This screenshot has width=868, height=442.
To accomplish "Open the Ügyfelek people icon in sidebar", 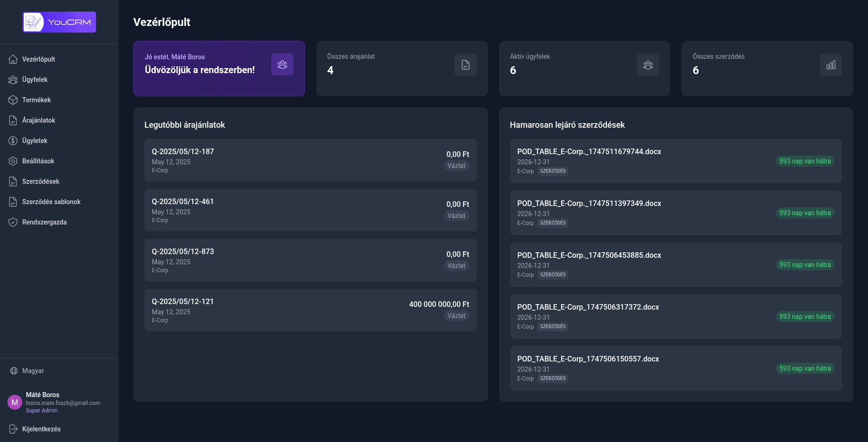I will tap(13, 80).
